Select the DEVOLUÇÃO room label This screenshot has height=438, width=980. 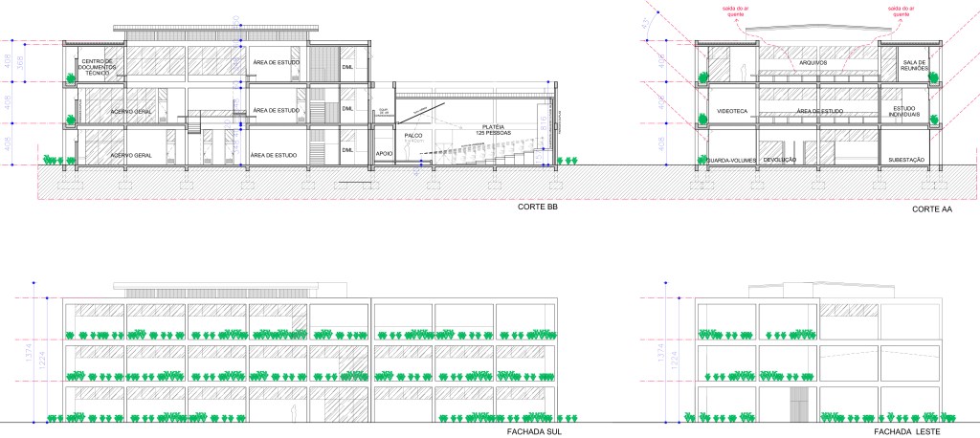tap(781, 159)
